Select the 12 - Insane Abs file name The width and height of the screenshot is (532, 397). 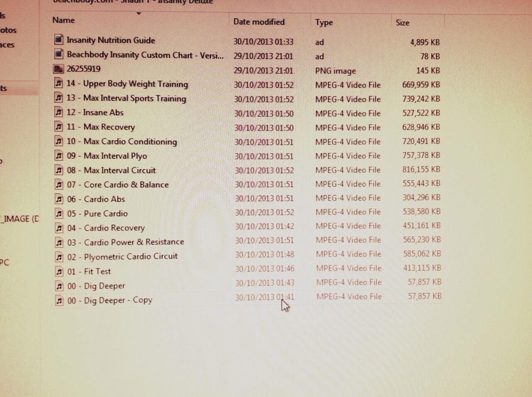(95, 112)
